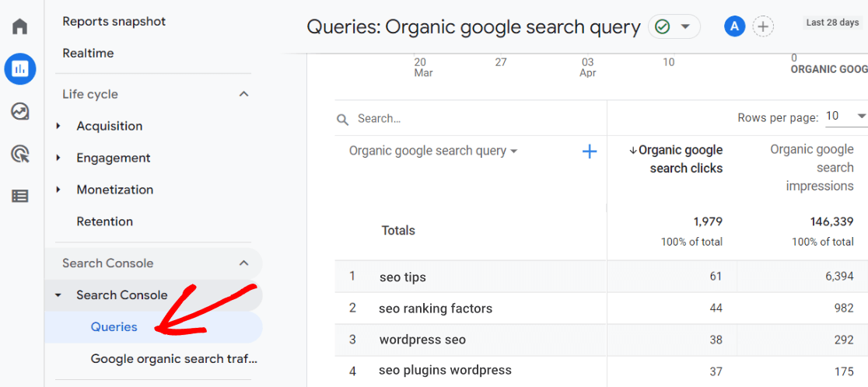
Task: Open the Retention report
Action: pyautogui.click(x=106, y=221)
